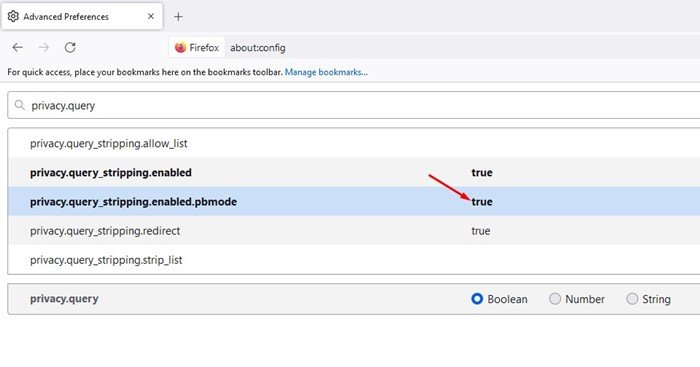Click the gear icon on Advanced Preferences tab
700x367 pixels.
[13, 17]
